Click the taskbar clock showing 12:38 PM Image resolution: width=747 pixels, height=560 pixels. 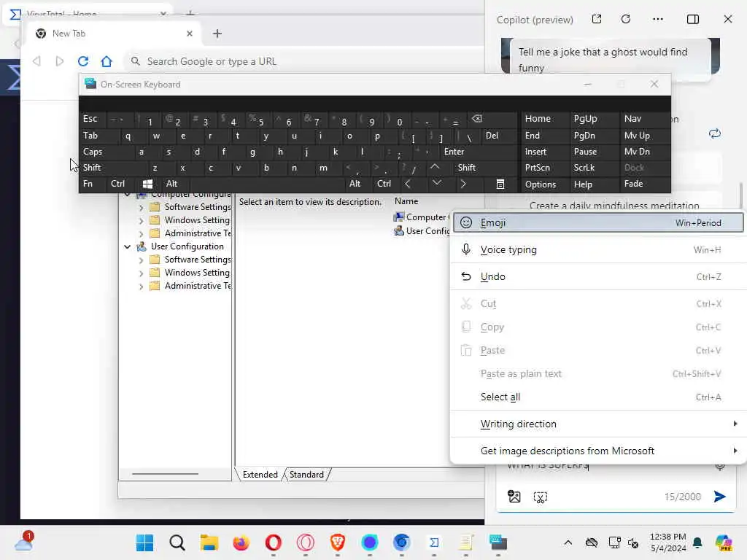668,542
